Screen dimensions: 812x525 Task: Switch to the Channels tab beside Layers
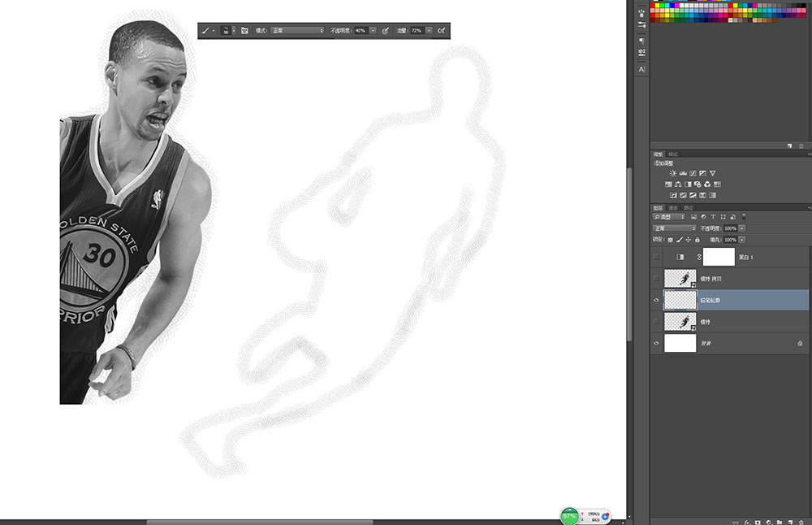coord(673,208)
